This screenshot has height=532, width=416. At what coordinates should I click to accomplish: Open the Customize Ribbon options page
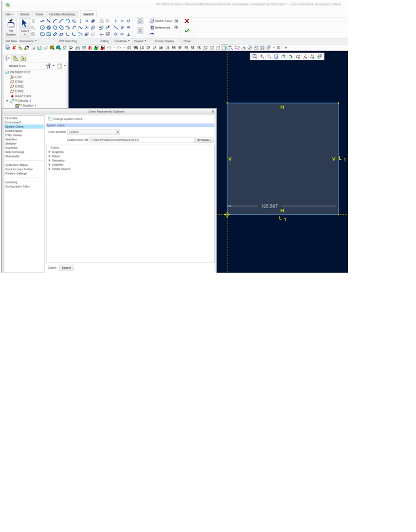coord(16,165)
